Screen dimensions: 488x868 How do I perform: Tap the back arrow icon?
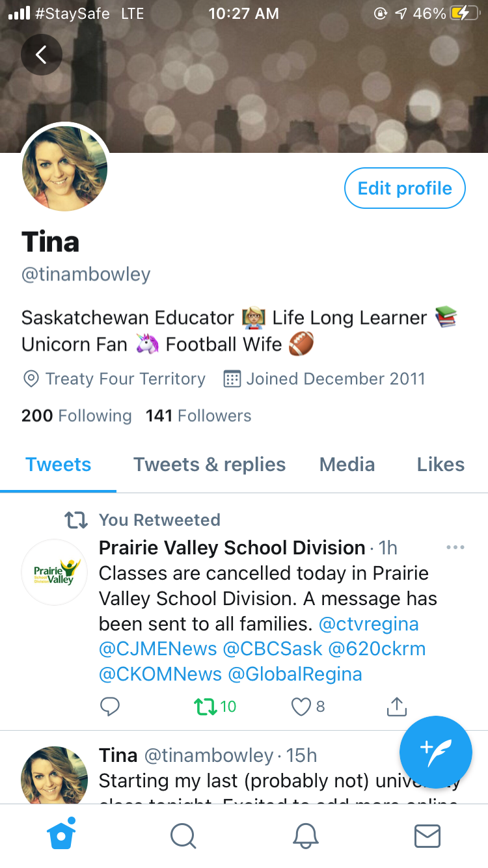pos(41,55)
